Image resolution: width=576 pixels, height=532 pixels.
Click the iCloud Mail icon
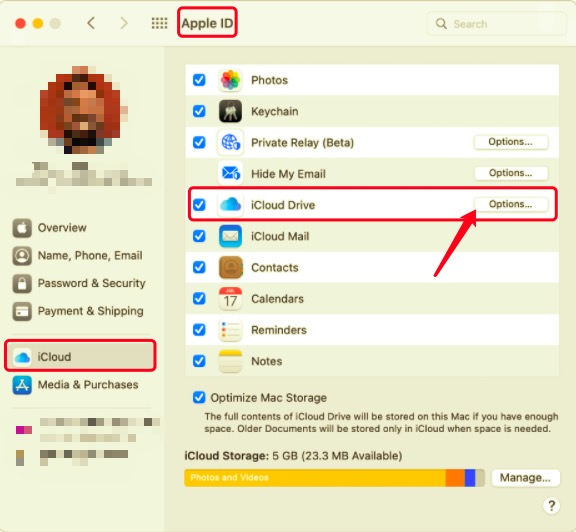click(230, 236)
